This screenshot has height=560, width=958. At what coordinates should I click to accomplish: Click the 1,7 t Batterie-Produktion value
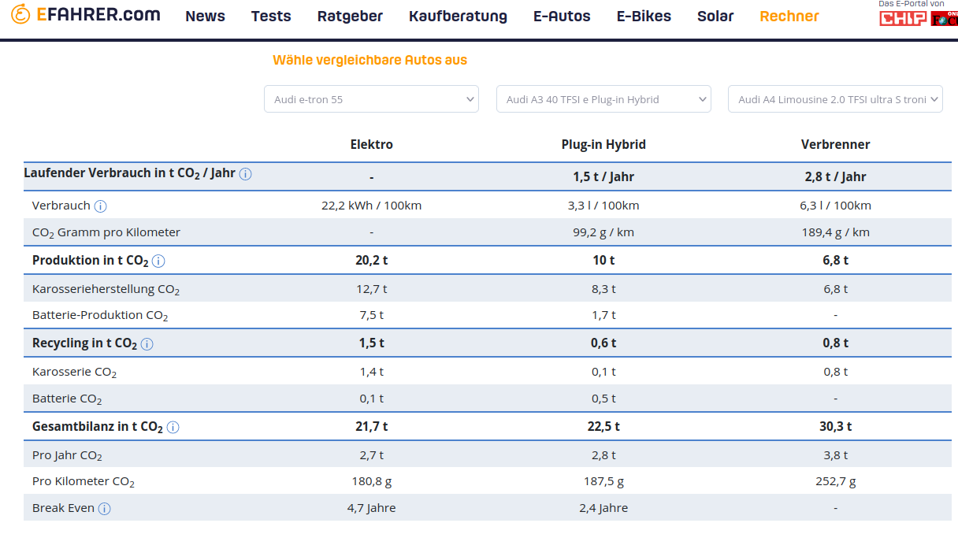click(603, 315)
